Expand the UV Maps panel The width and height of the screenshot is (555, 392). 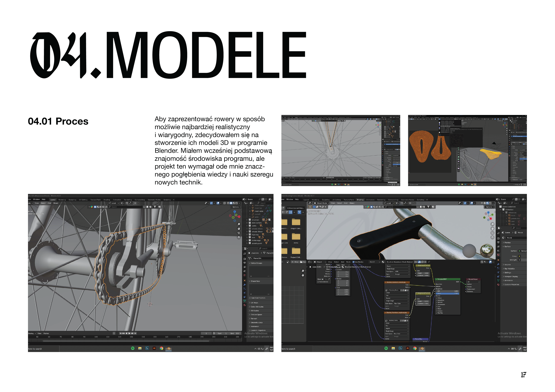[254, 303]
